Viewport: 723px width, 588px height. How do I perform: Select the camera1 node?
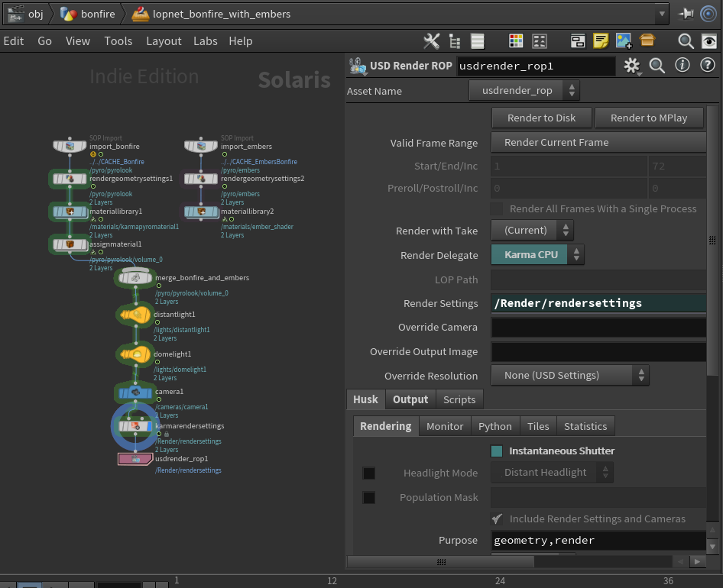pyautogui.click(x=135, y=393)
